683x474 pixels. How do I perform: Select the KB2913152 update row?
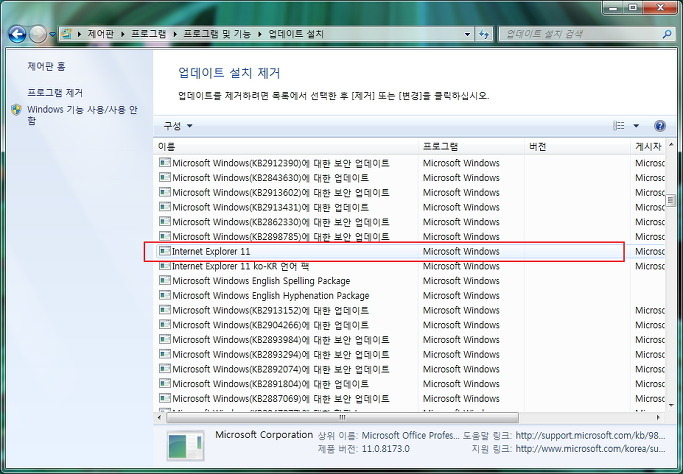[409, 310]
